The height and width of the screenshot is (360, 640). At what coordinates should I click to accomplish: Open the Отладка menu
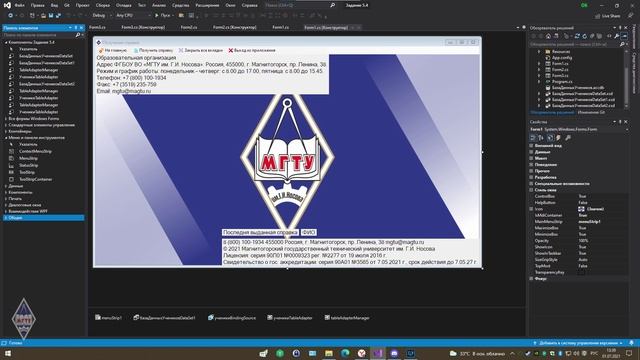(x=124, y=5)
